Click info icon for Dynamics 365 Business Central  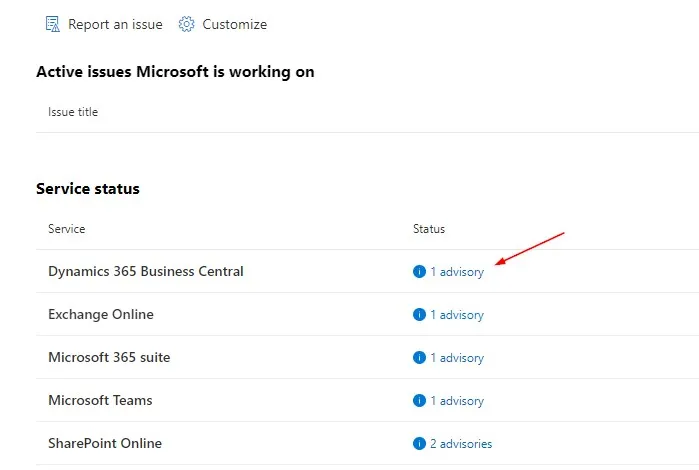(419, 271)
